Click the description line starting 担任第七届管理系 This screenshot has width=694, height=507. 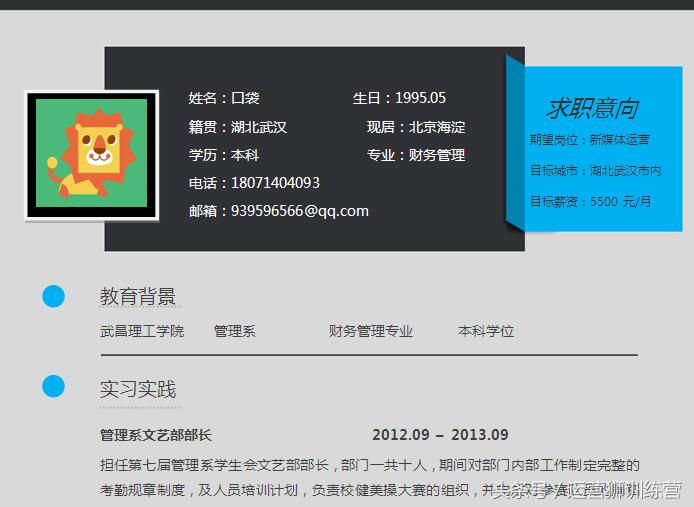tap(370, 465)
